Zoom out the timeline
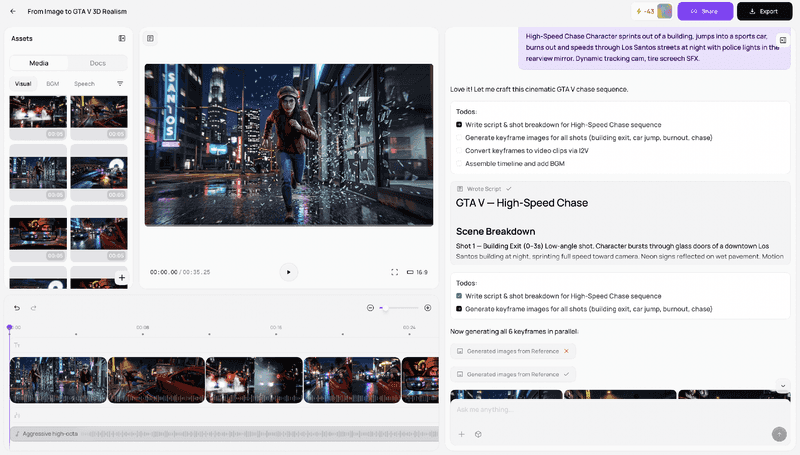The height and width of the screenshot is (455, 800). [x=370, y=308]
